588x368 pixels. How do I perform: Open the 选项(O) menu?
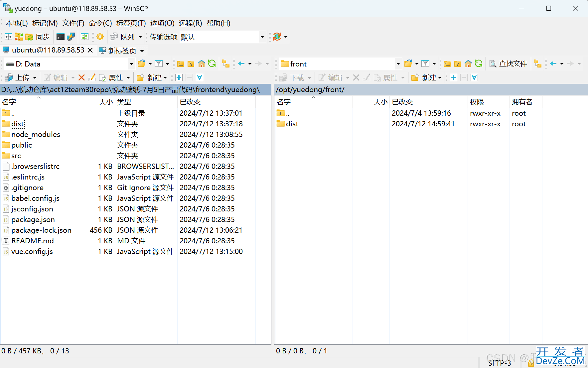coord(162,23)
